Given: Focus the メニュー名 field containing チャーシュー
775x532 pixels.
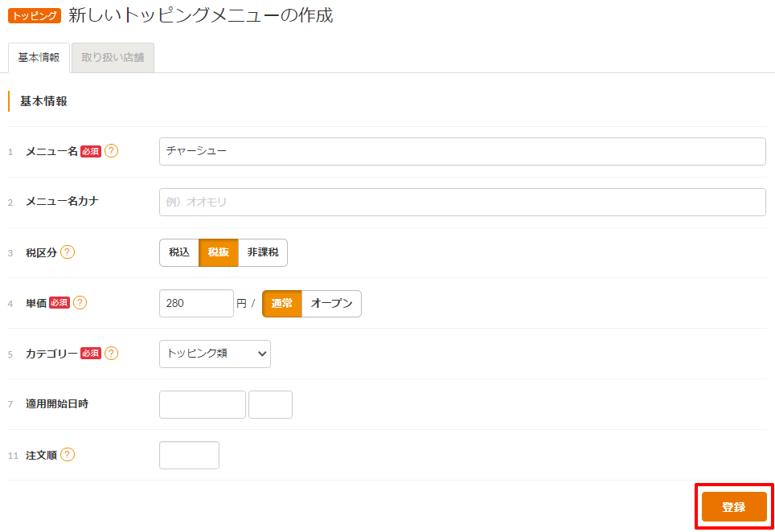Looking at the screenshot, I should pyautogui.click(x=462, y=152).
